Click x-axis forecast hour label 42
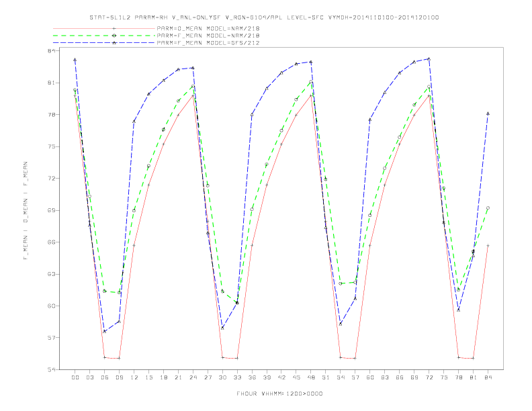This screenshot has height=411, width=532. click(281, 377)
